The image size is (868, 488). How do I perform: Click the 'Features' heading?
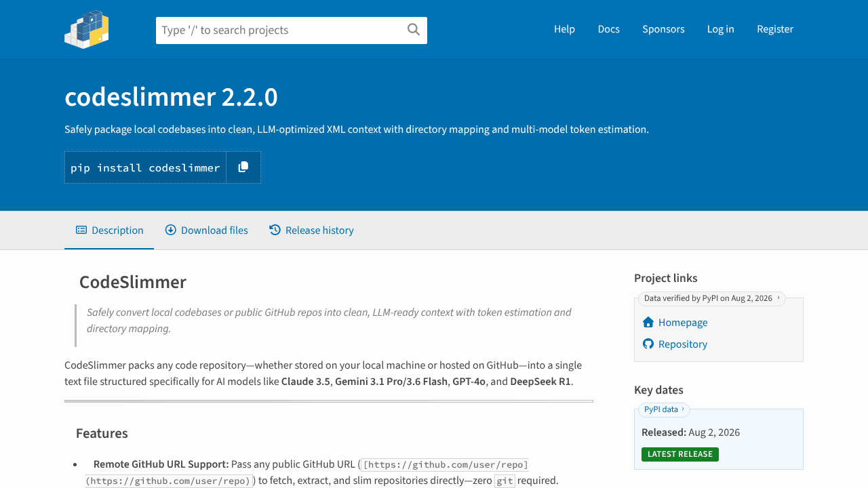102,433
